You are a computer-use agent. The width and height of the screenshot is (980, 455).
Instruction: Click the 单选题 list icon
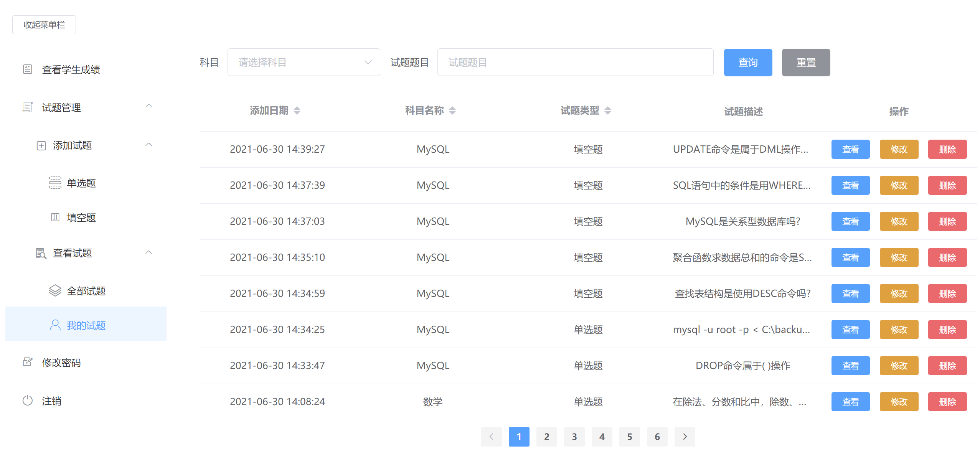tap(55, 183)
